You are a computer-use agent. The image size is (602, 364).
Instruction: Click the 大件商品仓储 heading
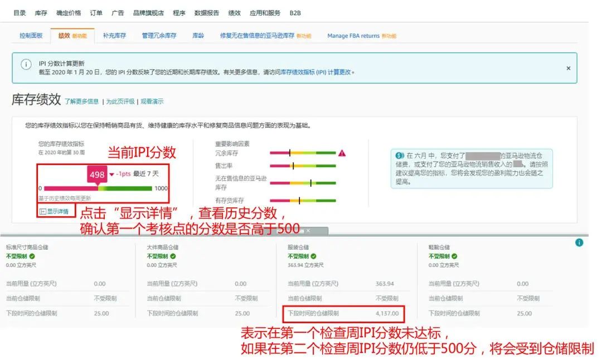pos(162,247)
